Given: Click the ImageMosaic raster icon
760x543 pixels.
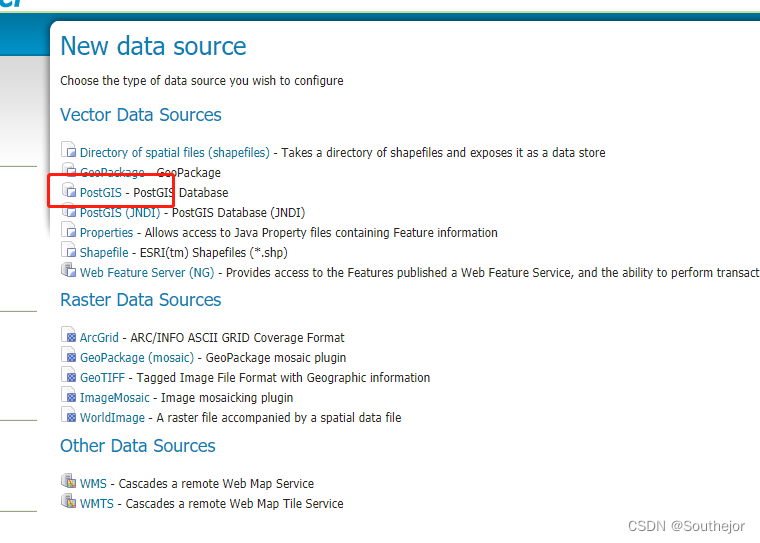Looking at the screenshot, I should [x=69, y=395].
